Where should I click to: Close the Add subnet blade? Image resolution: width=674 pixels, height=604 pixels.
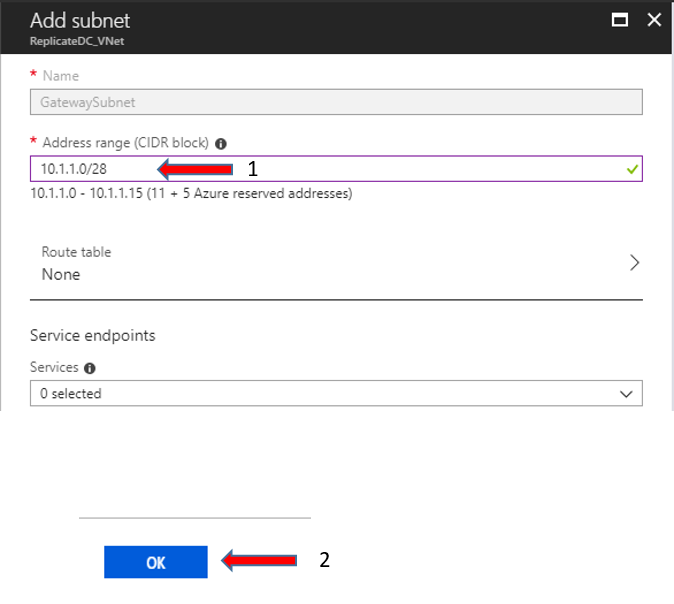[654, 20]
